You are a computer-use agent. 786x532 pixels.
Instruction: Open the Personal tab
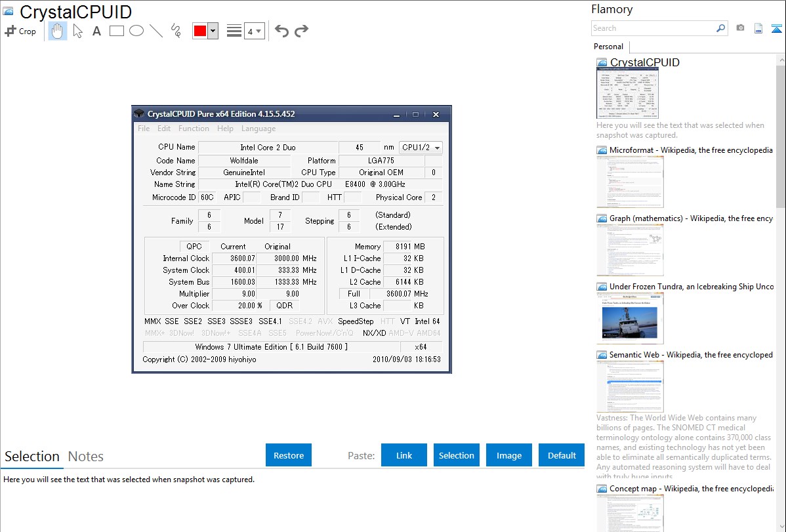608,47
